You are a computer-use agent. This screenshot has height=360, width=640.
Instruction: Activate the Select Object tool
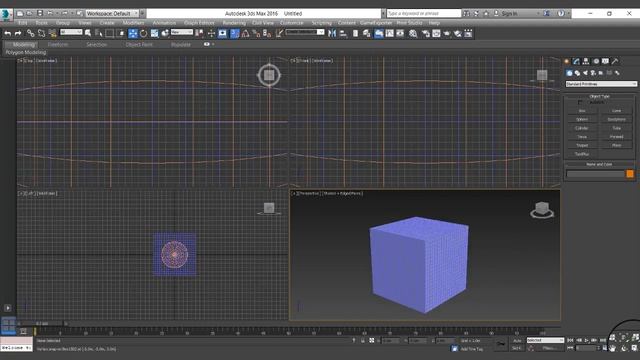pos(88,33)
